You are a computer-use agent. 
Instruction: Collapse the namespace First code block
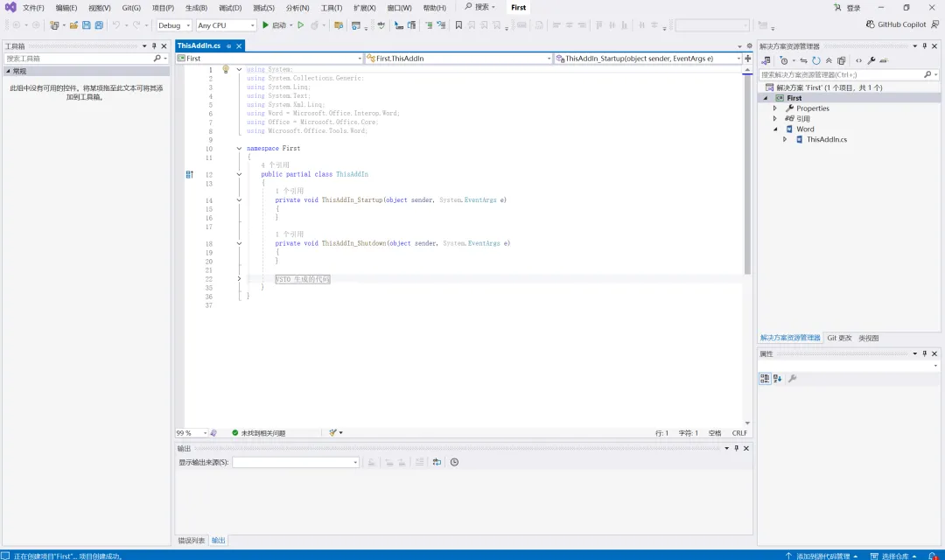239,148
